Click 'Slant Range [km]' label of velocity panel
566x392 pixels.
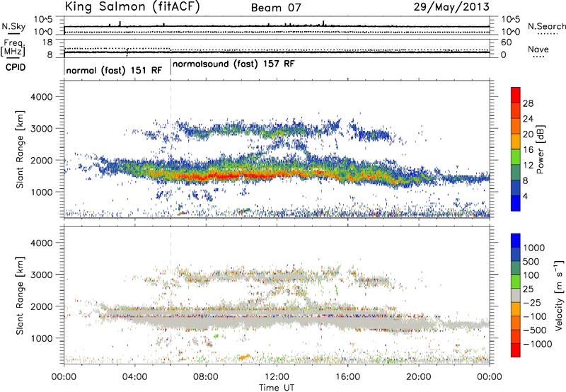pyautogui.click(x=20, y=296)
